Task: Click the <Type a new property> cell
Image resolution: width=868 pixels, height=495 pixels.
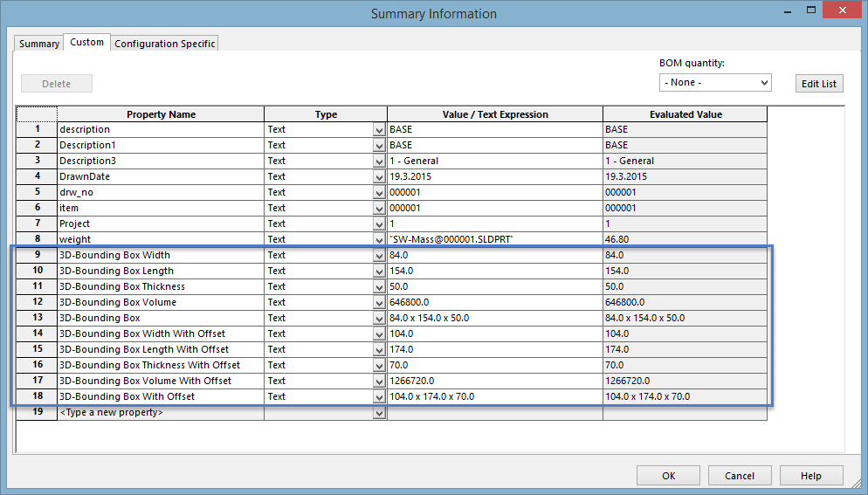Action: click(x=161, y=412)
